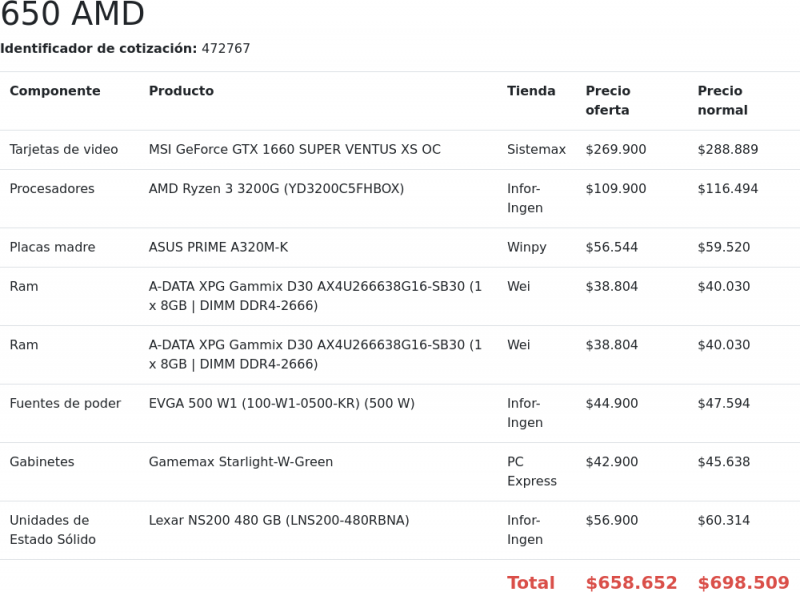Click the Unidades de Estado Sólido component cell
Screen dimensions: 800x592
tap(53, 530)
